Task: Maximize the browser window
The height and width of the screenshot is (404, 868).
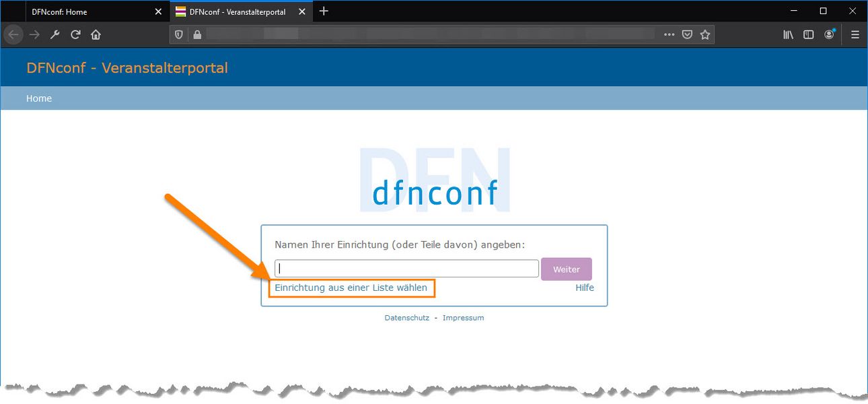Action: pyautogui.click(x=823, y=11)
